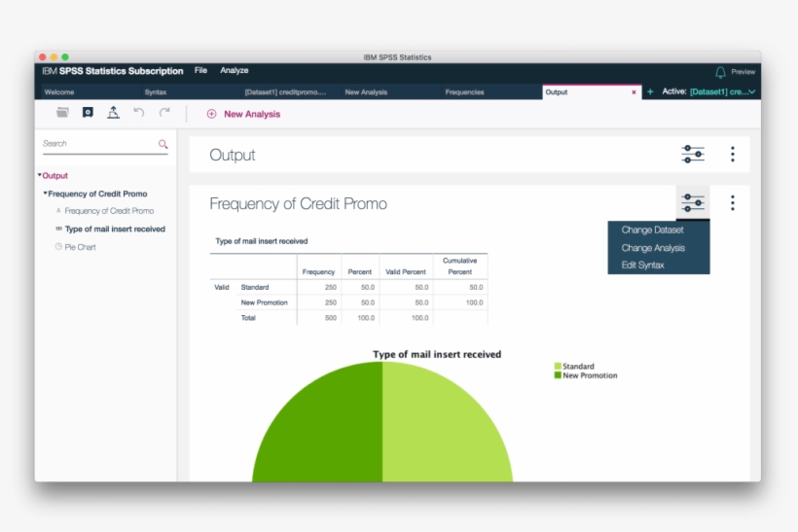Click the Percent column header
Image resolution: width=798 pixels, height=532 pixels.
click(359, 271)
